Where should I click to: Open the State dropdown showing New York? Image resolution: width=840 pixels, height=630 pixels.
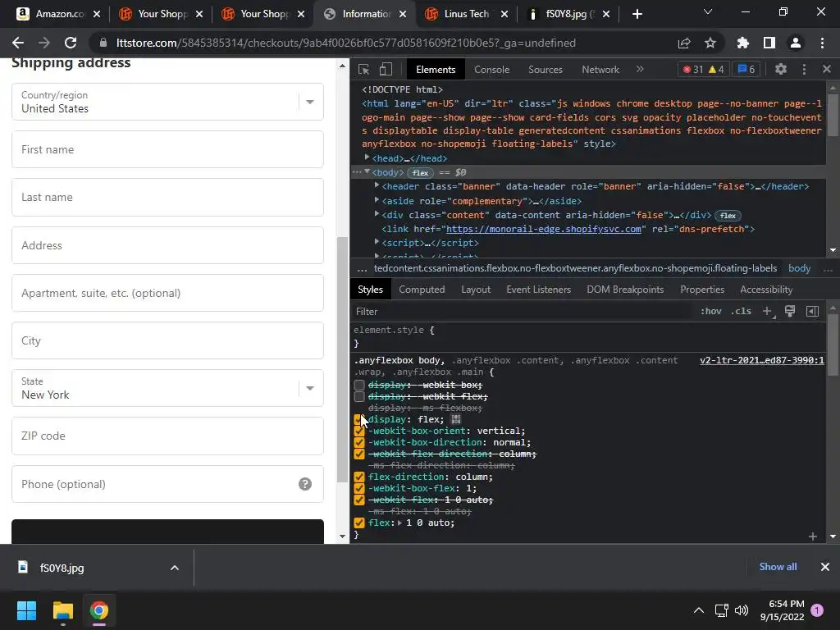tap(167, 388)
